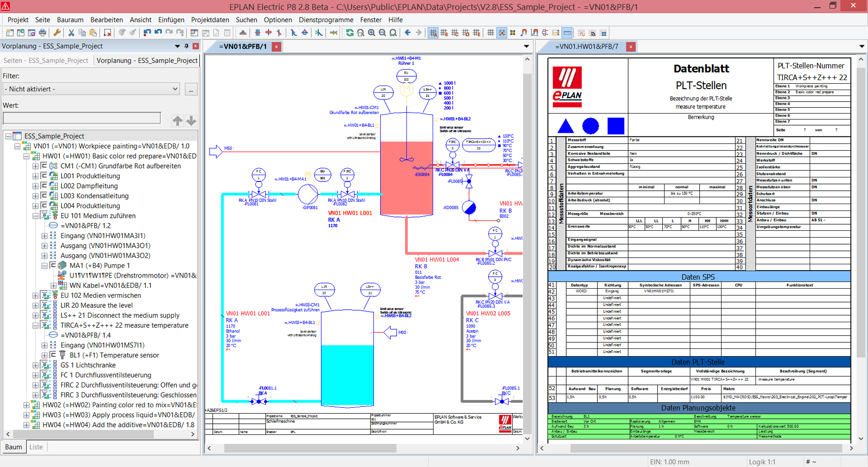Viewport: 868px width, 467px height.
Task: Open project settings with the wrench icon
Action: 57,33
